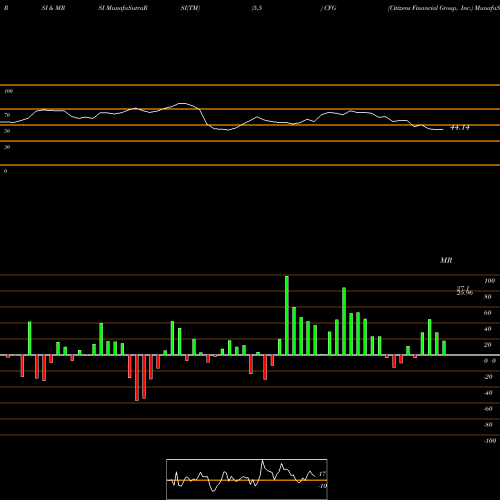Click the tallest green histogram bar
This screenshot has height=500, width=500.
pos(287,315)
